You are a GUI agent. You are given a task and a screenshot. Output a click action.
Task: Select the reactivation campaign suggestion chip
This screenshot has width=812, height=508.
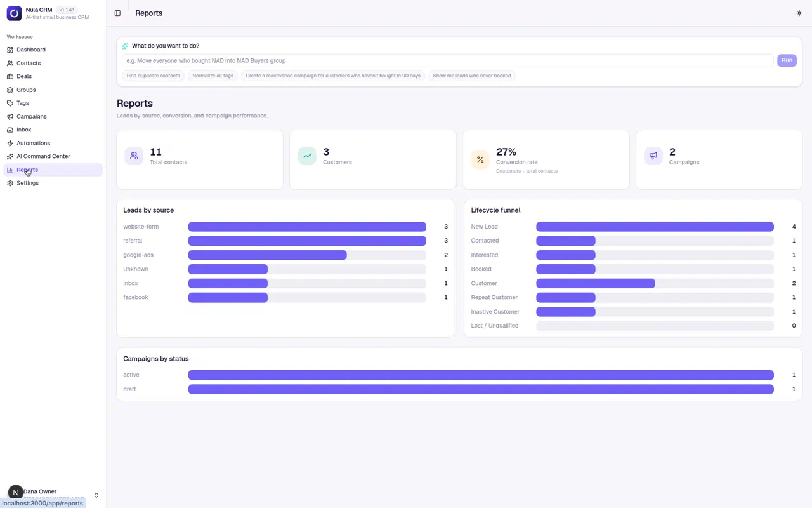[333, 76]
